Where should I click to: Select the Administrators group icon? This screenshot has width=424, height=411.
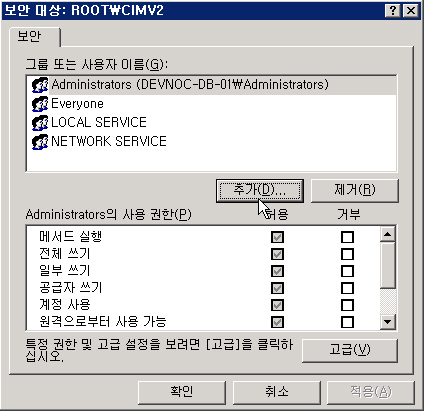click(40, 85)
